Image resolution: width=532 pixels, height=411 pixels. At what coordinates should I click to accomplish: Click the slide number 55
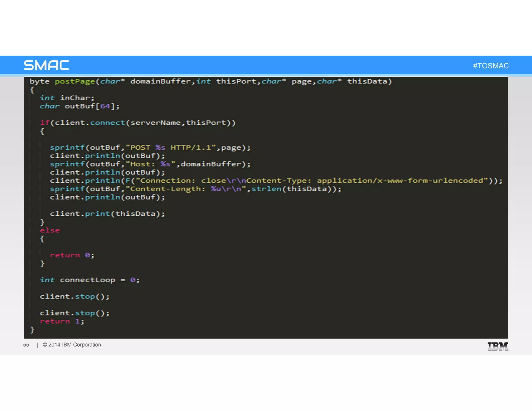26,345
